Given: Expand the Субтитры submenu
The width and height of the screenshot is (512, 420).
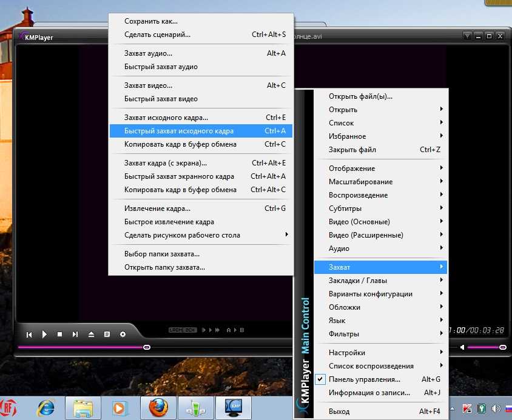Looking at the screenshot, I should [x=381, y=208].
